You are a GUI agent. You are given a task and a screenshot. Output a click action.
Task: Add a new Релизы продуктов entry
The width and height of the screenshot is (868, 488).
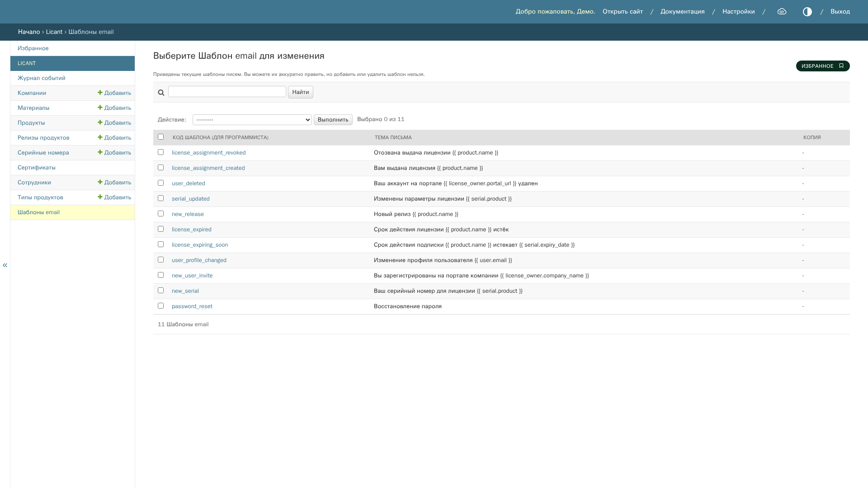[114, 138]
